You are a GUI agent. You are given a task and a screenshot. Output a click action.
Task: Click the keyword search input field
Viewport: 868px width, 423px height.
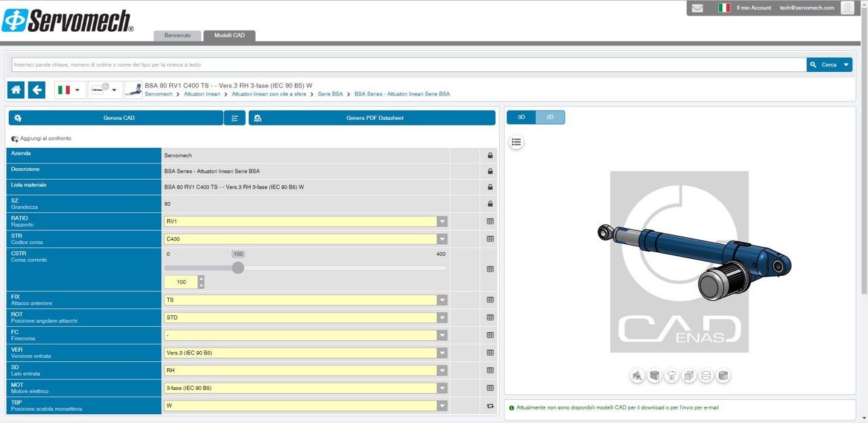click(x=409, y=64)
